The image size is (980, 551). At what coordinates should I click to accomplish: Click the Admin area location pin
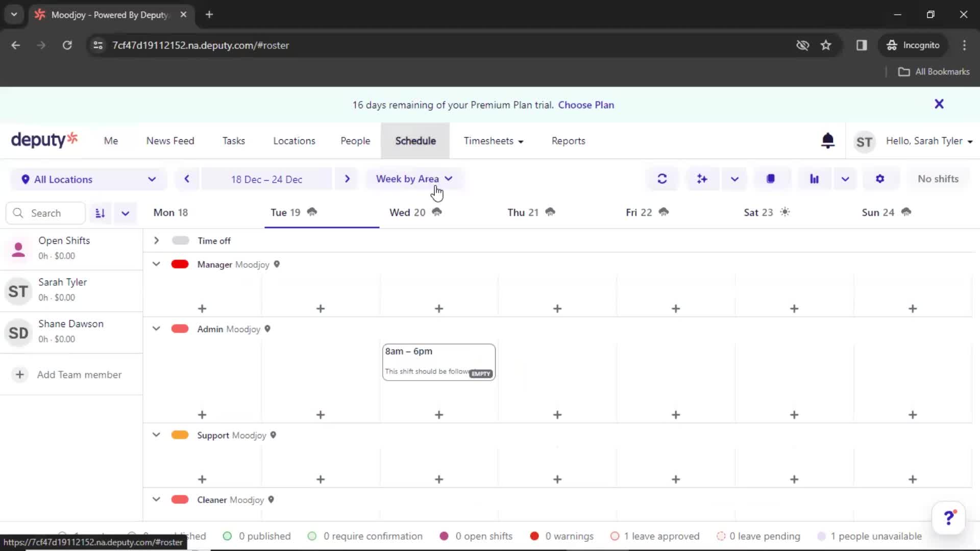(267, 329)
